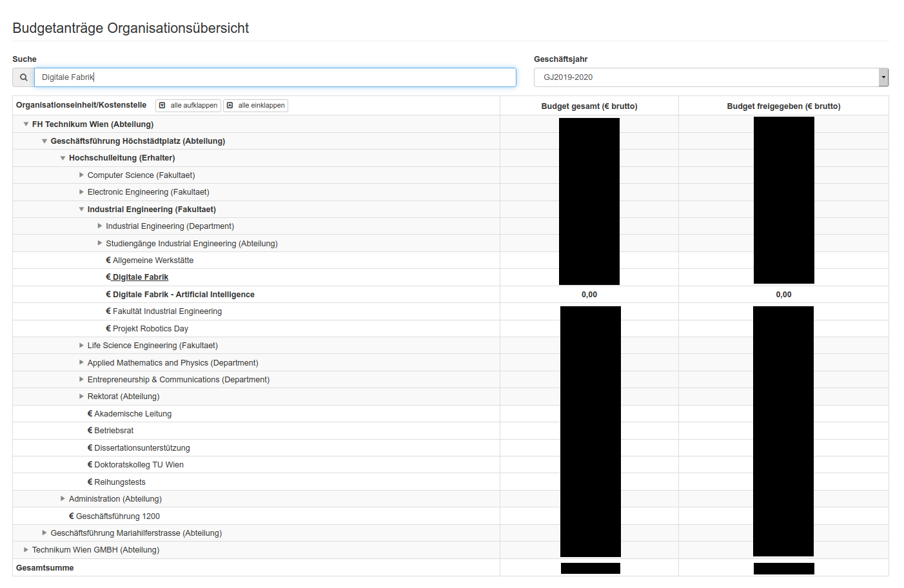Collapse Geschäftsführung Höchstädtplatz arrow
This screenshot has height=588, width=904.
coord(44,141)
